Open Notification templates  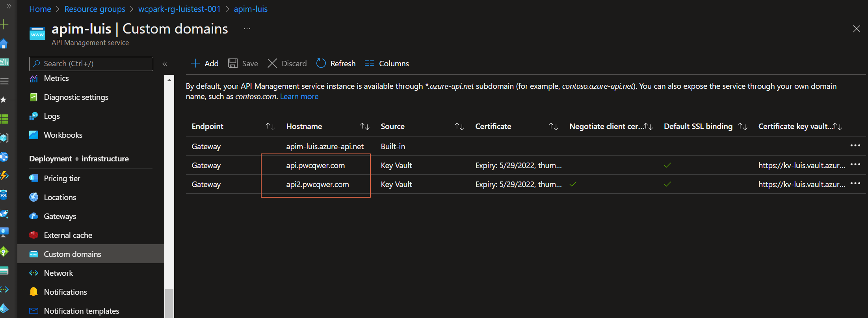click(x=82, y=311)
